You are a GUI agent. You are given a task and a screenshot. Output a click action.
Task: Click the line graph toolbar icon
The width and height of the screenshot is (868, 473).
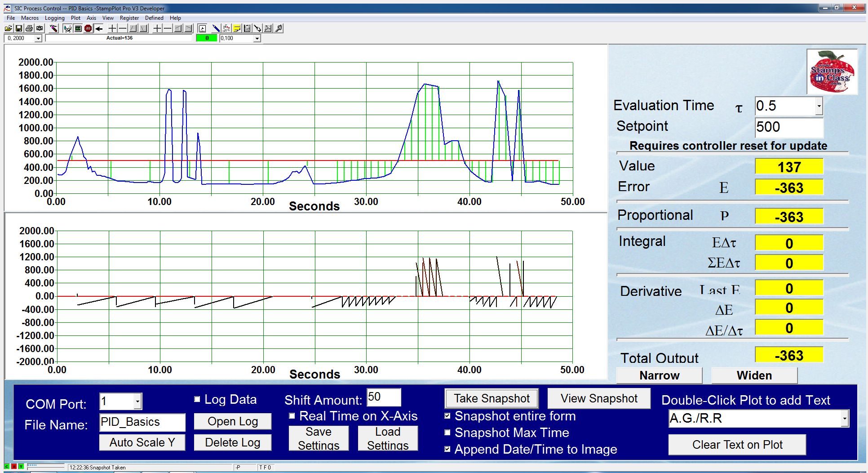[268, 28]
